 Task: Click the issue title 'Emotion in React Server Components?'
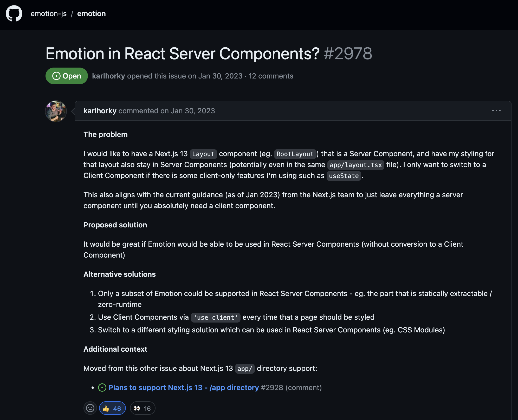pyautogui.click(x=183, y=54)
